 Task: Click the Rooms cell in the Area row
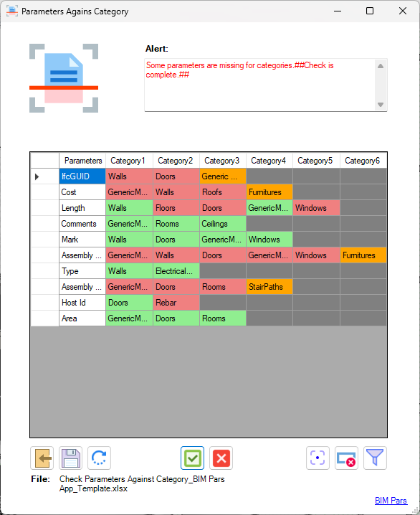(x=223, y=318)
